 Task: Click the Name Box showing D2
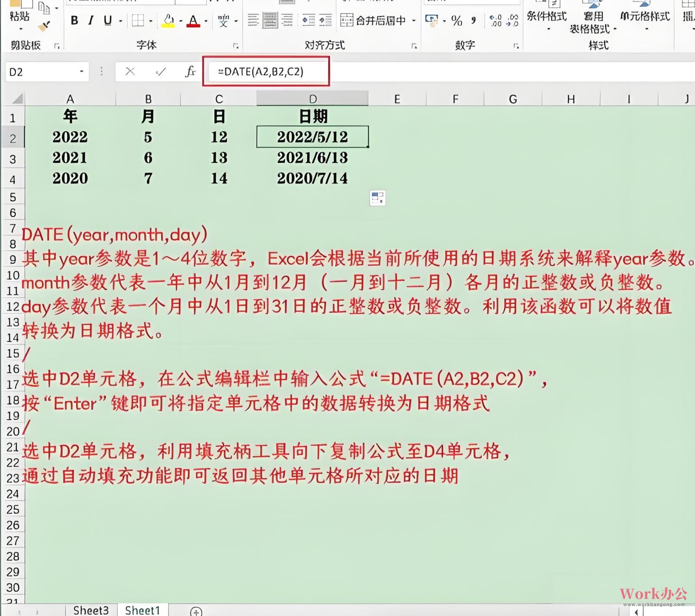(41, 72)
